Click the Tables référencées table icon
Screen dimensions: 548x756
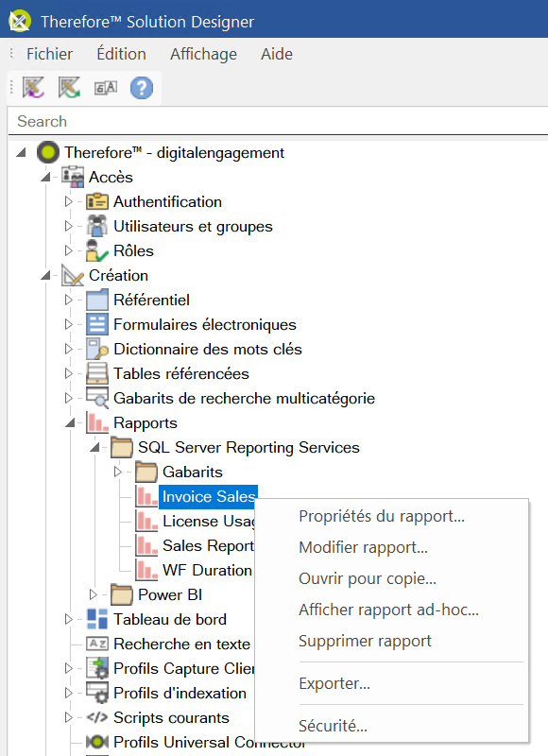(x=97, y=373)
